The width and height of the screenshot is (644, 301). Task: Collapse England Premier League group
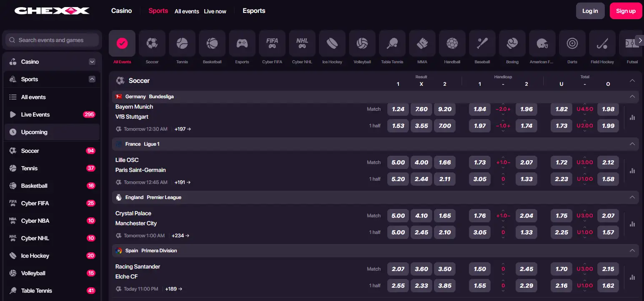(632, 197)
